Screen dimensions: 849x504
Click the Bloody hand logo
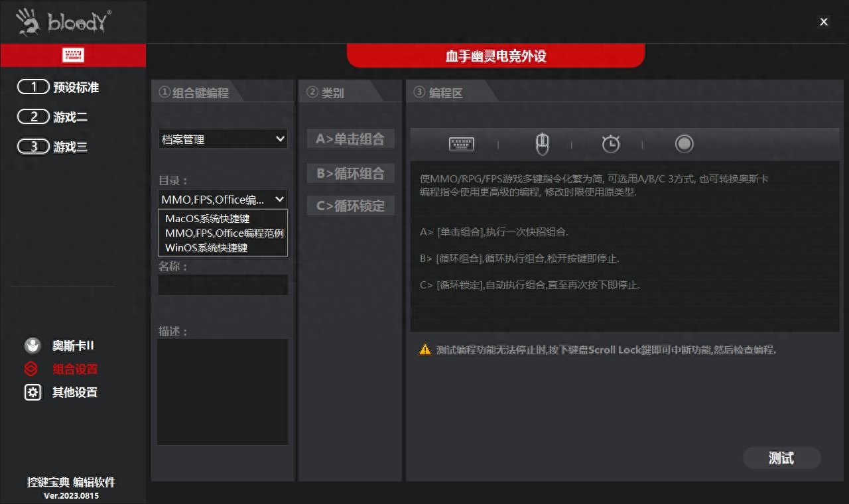[27, 21]
